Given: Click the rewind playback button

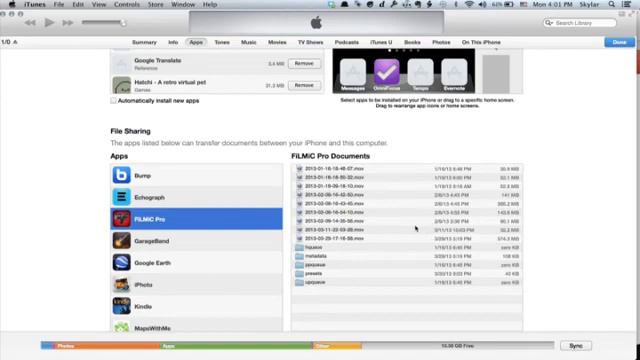Looking at the screenshot, I should [x=30, y=23].
